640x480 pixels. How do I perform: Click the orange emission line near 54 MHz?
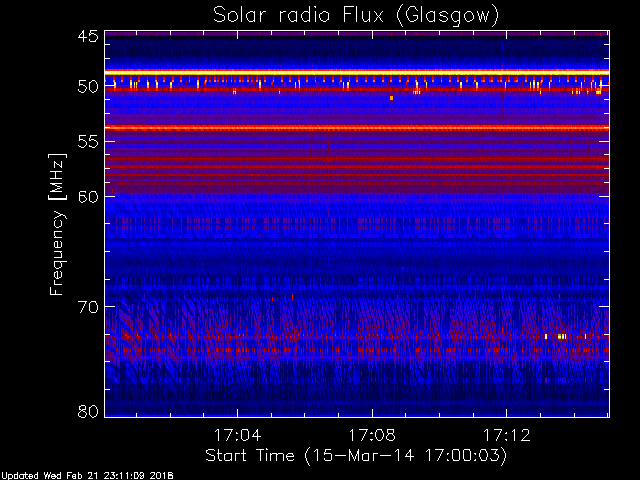(x=357, y=128)
